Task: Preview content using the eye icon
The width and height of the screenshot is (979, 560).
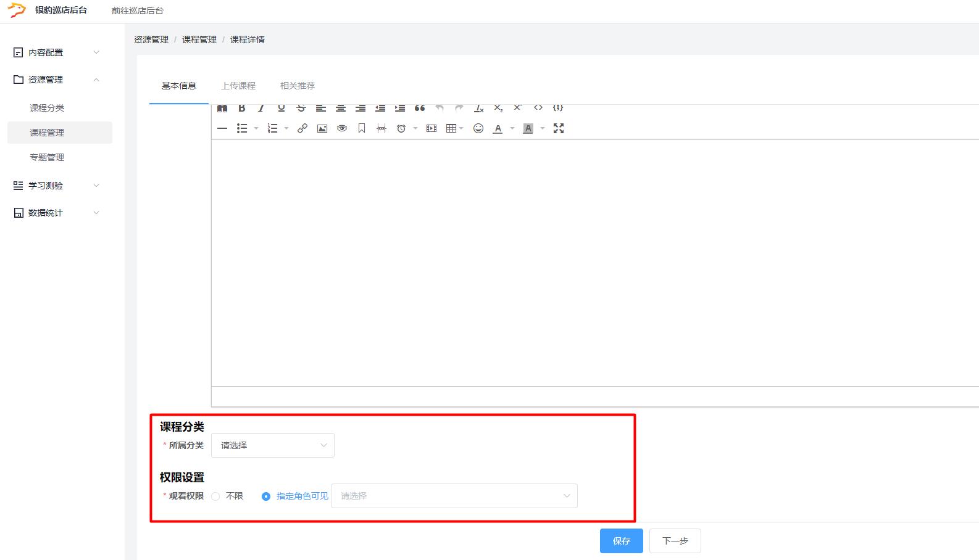Action: [342, 128]
